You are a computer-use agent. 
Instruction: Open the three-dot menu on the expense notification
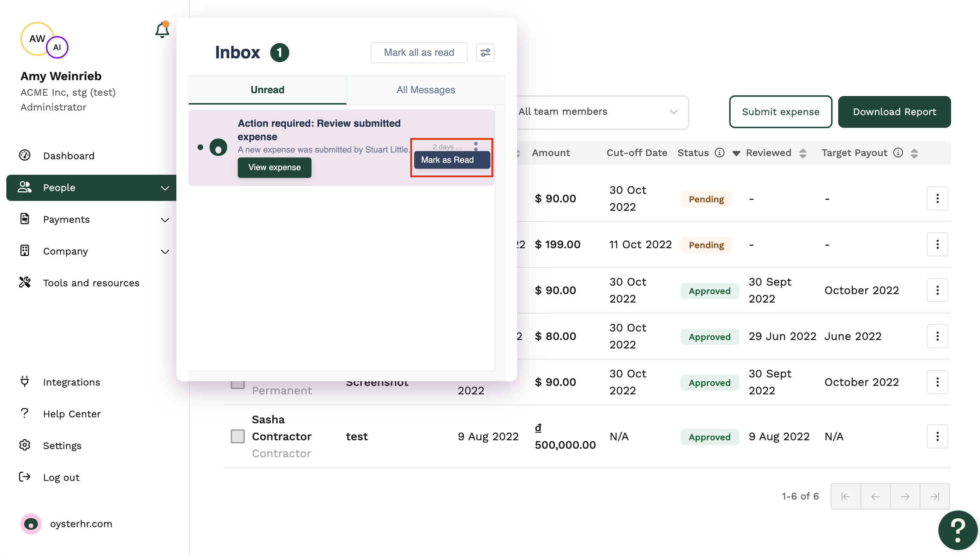coord(476,147)
